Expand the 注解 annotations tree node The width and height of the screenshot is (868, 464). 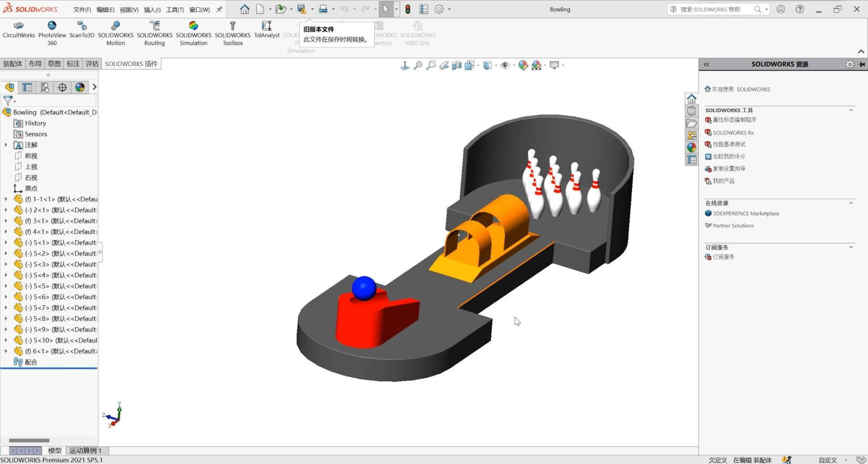tap(6, 145)
